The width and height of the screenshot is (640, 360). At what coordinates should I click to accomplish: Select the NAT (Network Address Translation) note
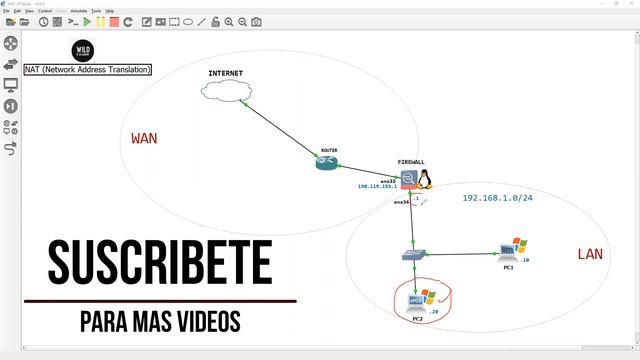[88, 69]
